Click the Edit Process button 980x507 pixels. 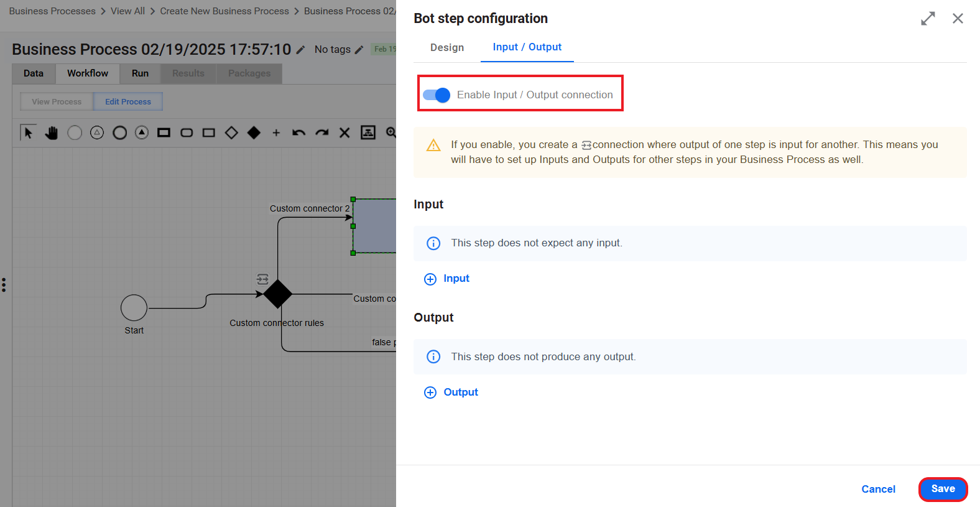pyautogui.click(x=128, y=101)
